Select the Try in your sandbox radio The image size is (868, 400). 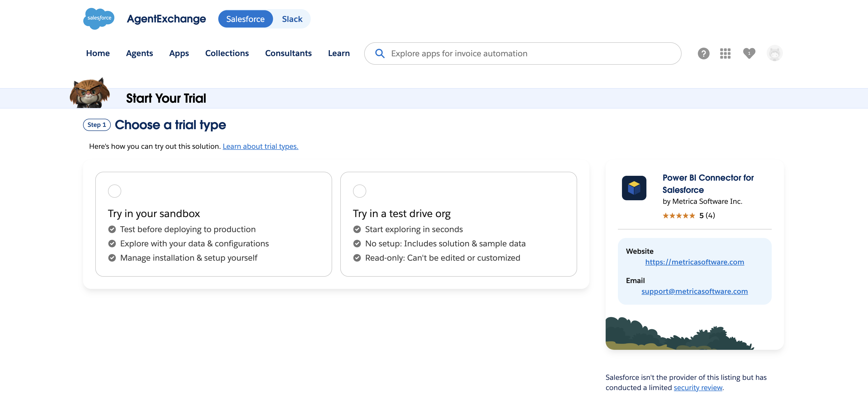pyautogui.click(x=115, y=191)
